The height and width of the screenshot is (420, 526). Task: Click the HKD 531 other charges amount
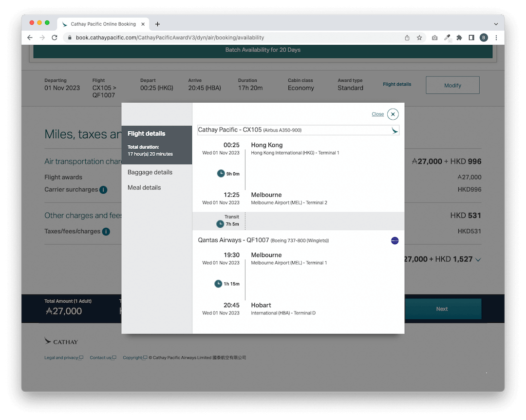[466, 216]
